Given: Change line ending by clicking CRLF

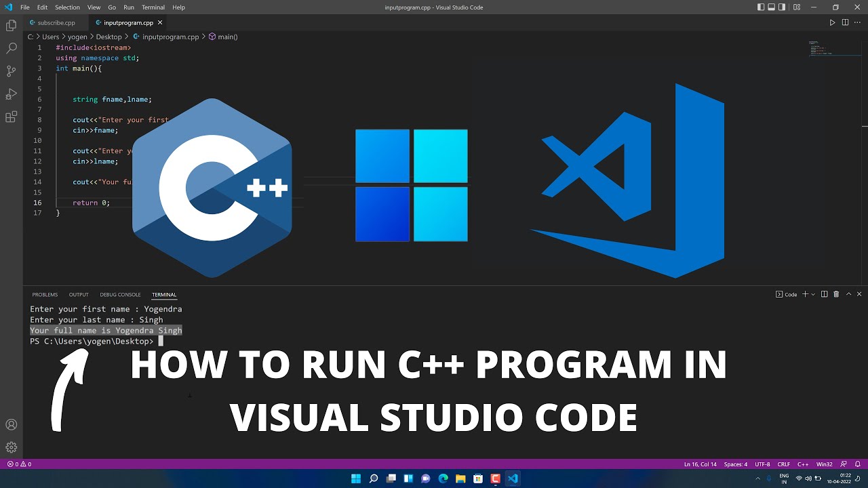Looking at the screenshot, I should [784, 464].
